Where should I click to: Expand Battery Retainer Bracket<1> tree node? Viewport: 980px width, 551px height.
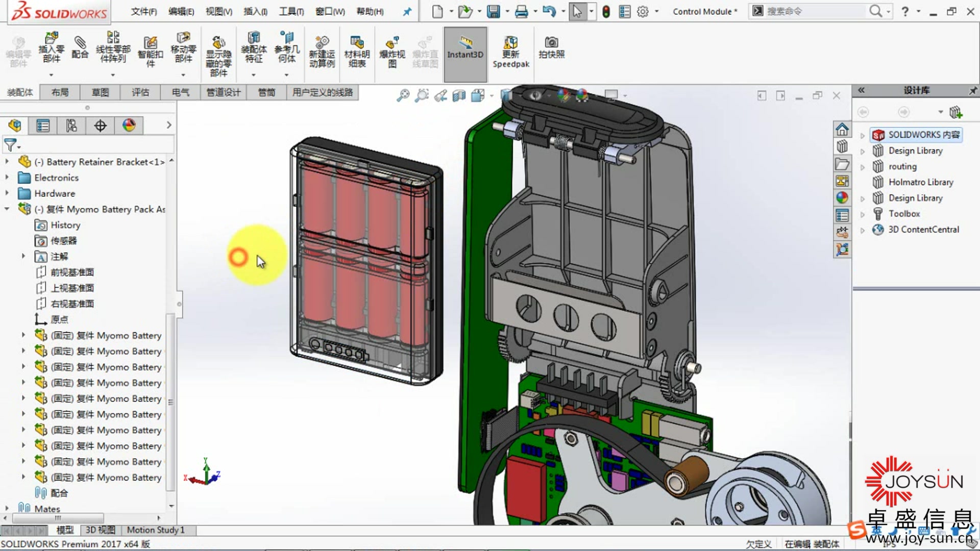(x=7, y=161)
